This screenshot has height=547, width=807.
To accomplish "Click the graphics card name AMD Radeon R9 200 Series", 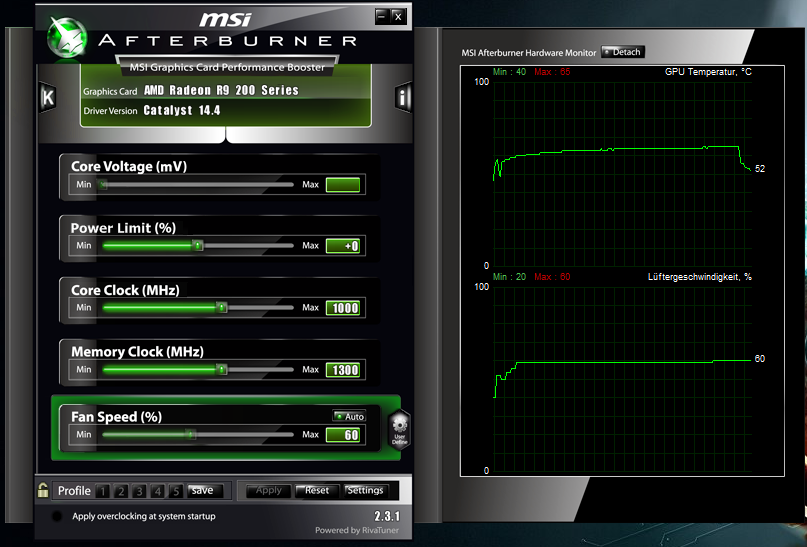I will (x=221, y=90).
